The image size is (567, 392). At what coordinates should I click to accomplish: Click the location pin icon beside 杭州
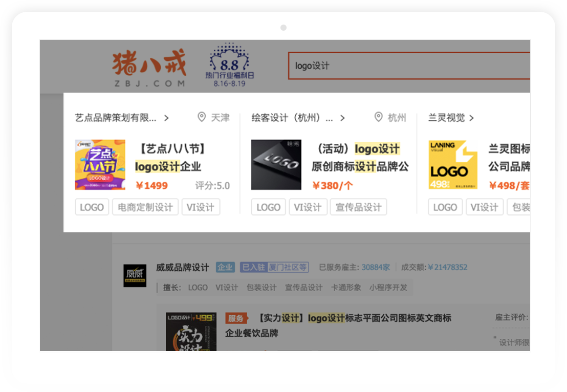(x=378, y=117)
